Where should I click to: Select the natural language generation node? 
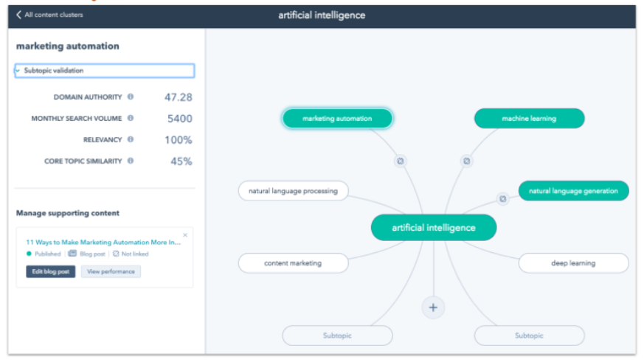point(573,191)
